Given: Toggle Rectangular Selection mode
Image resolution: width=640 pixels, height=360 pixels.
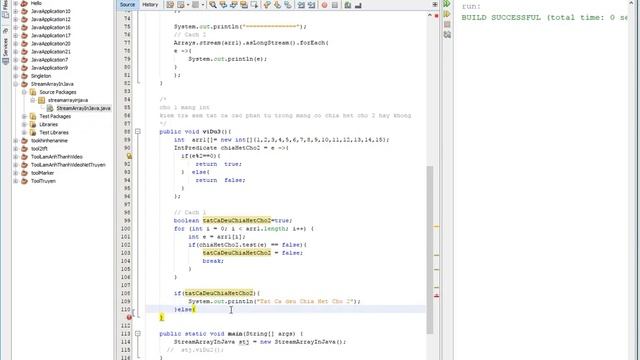Looking at the screenshot, I should (x=254, y=5).
